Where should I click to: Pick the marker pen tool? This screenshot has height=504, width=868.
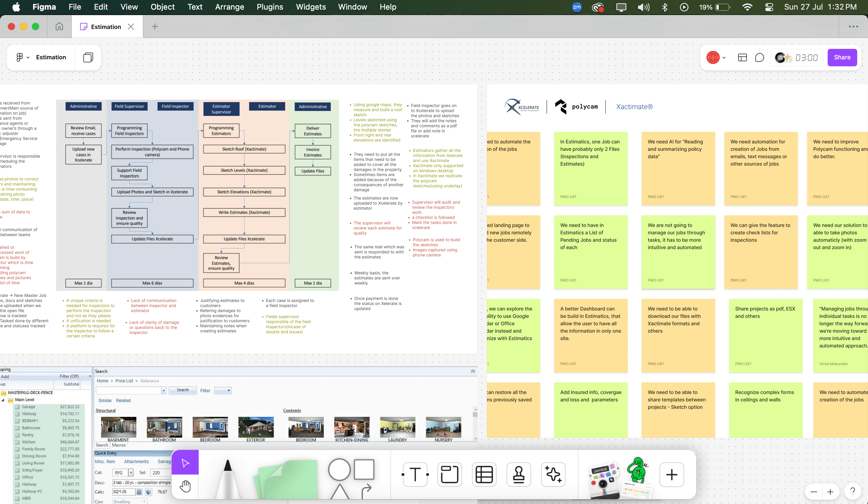point(227,479)
